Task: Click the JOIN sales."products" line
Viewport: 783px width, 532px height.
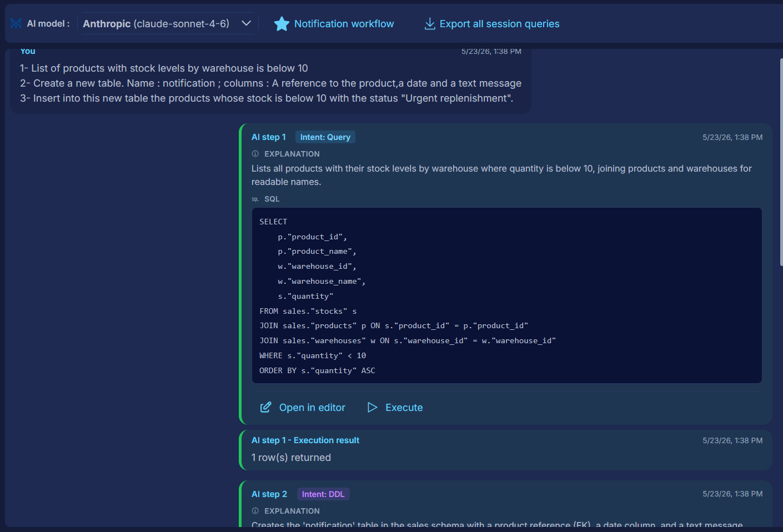Action: pos(394,326)
